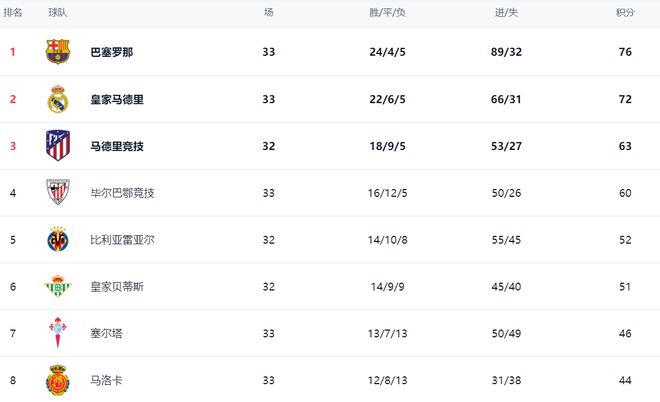
Task: Open the 马德里竞技 team page
Action: [x=117, y=146]
